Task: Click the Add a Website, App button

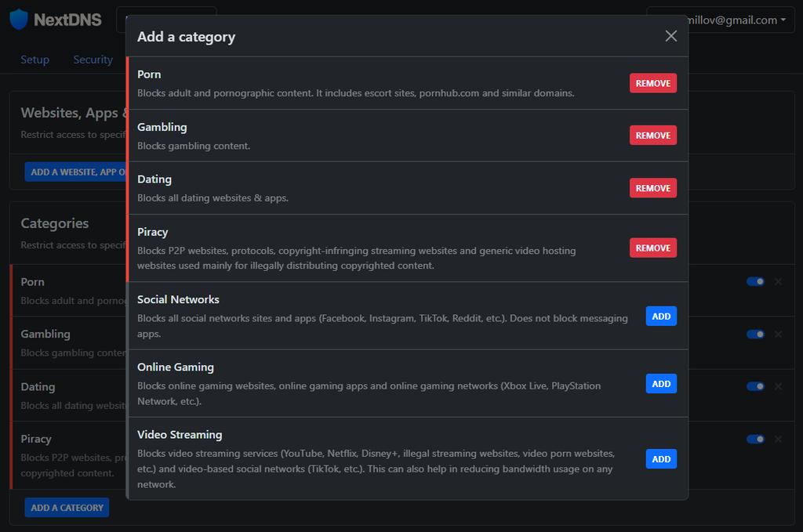Action: pyautogui.click(x=76, y=172)
